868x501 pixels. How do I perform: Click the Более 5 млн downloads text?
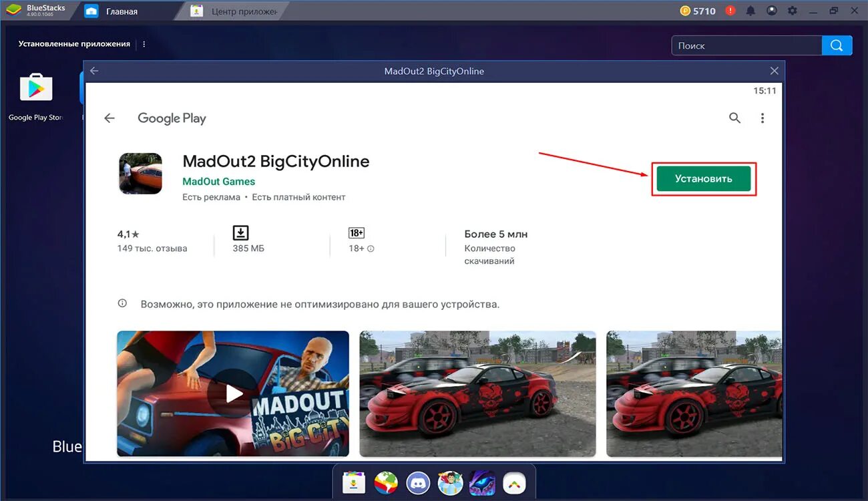[496, 234]
